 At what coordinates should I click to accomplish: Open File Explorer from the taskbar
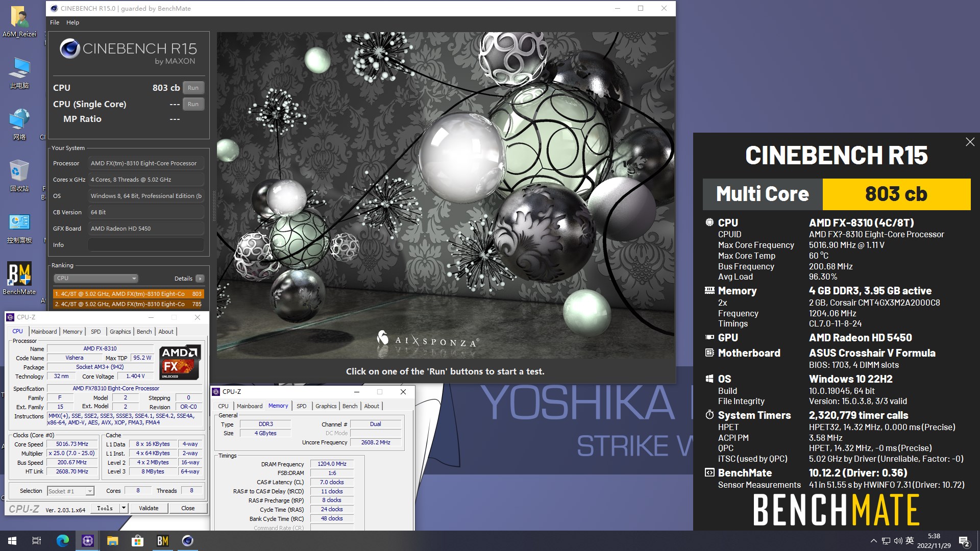coord(112,541)
